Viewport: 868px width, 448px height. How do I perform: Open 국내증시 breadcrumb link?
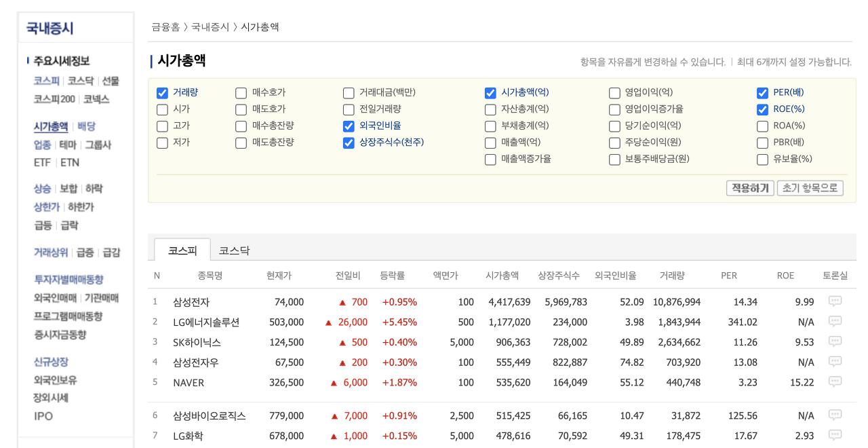point(210,27)
